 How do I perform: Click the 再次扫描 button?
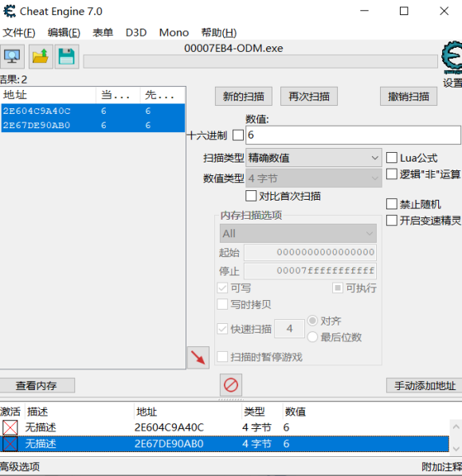[309, 96]
